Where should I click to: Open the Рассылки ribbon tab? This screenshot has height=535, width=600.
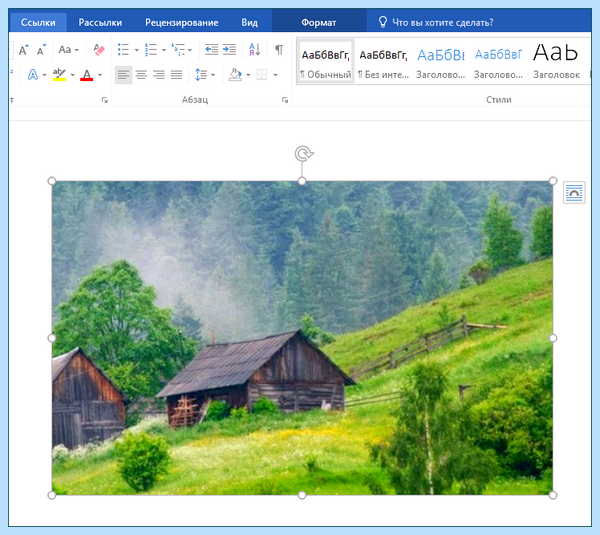pyautogui.click(x=100, y=23)
